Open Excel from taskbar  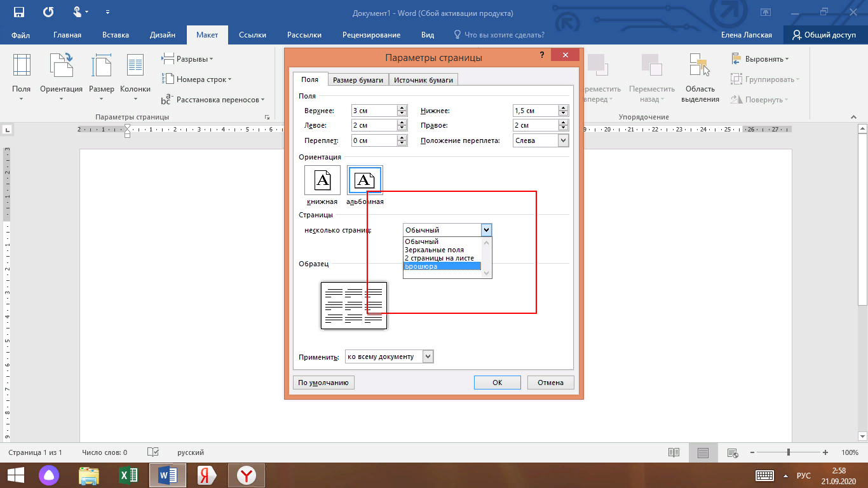click(x=128, y=475)
